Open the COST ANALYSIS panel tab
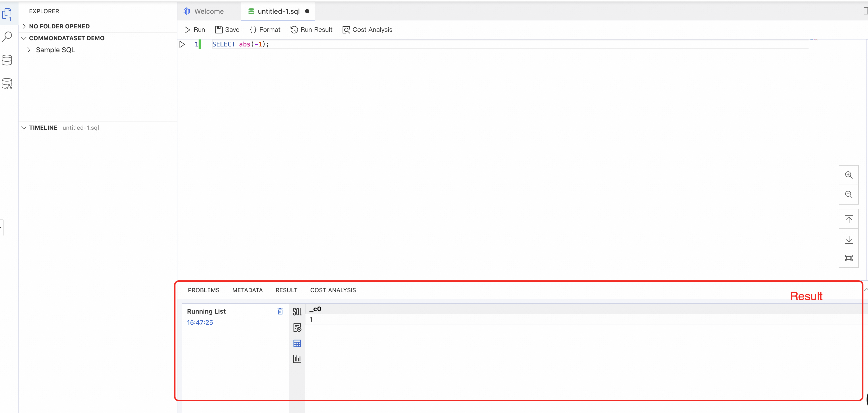 click(x=333, y=290)
